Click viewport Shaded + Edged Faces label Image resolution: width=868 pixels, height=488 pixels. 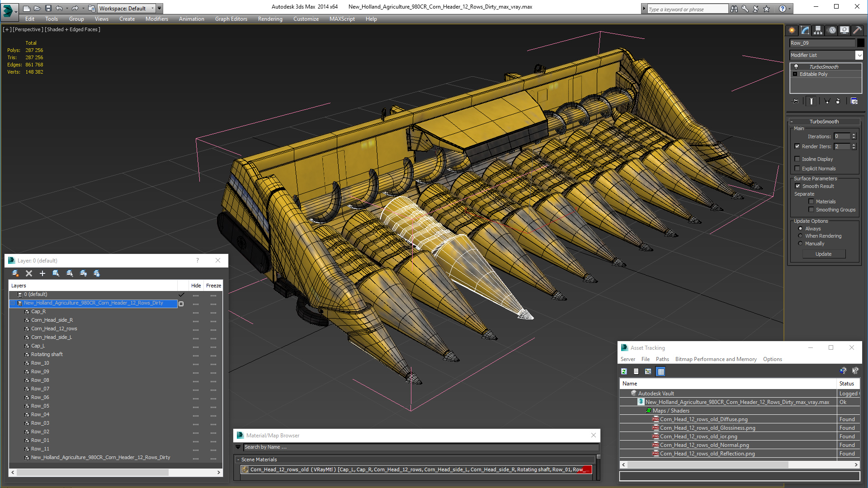73,29
